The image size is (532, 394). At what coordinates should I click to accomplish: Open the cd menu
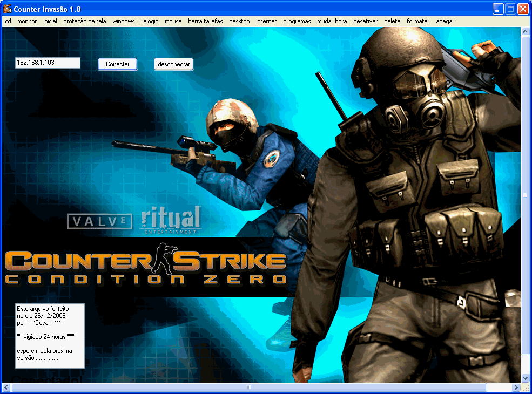click(x=8, y=21)
